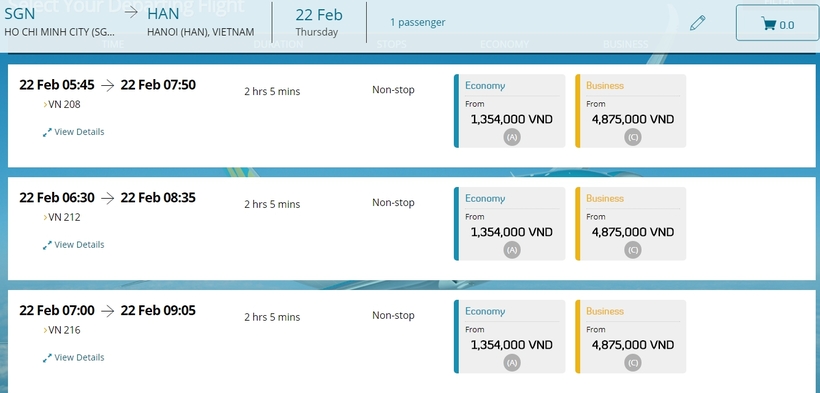
Task: Click the expand arrows icon beside VN 216 View Details
Action: pyautogui.click(x=47, y=358)
